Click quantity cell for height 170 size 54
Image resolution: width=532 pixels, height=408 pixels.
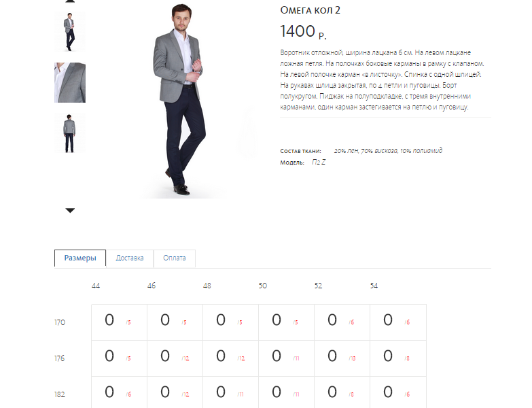[398, 322]
